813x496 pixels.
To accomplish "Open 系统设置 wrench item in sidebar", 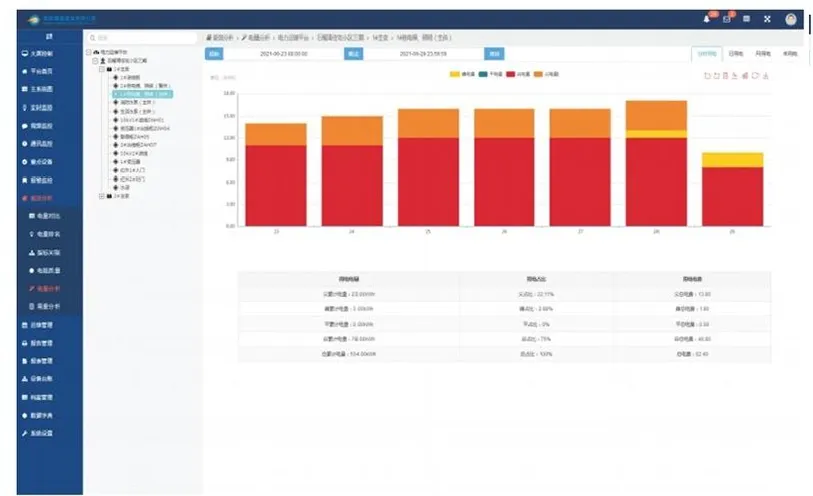I will (42, 433).
